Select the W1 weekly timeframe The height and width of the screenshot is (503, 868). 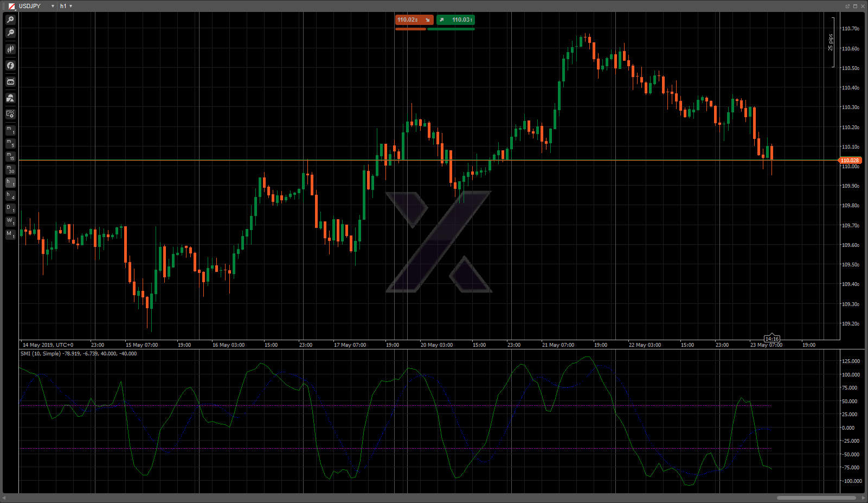click(x=10, y=221)
